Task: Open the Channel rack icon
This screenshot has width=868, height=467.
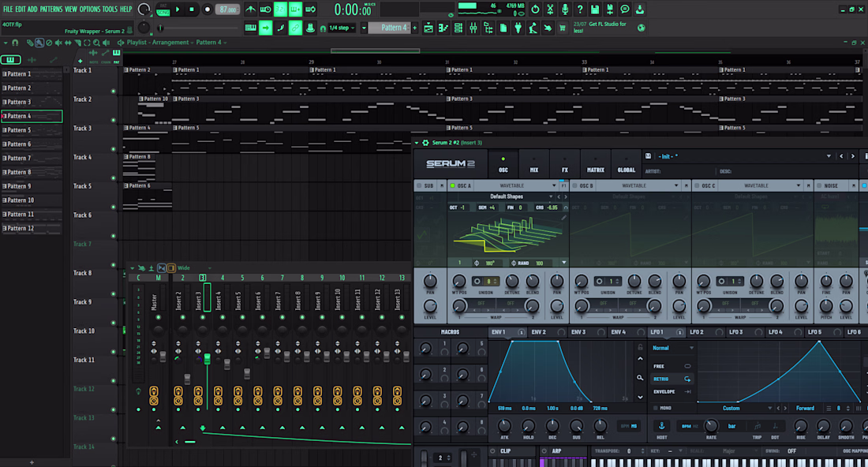Action: pyautogui.click(x=458, y=28)
